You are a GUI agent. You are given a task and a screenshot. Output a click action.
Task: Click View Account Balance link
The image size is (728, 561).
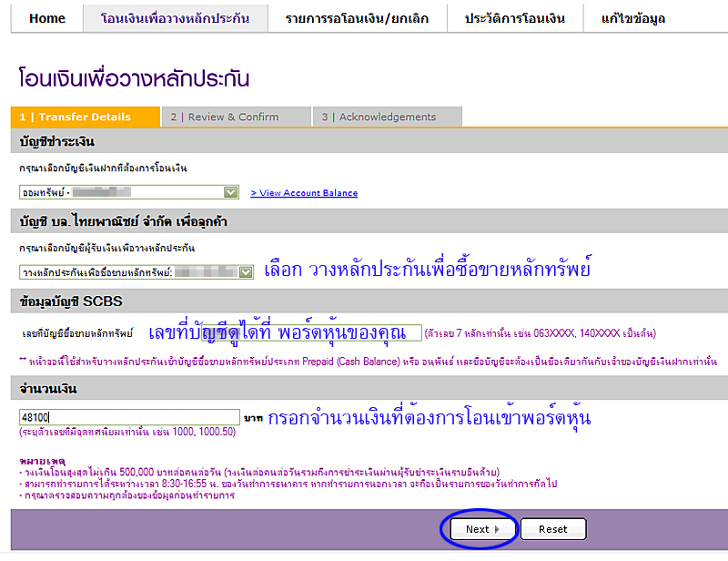point(304,193)
